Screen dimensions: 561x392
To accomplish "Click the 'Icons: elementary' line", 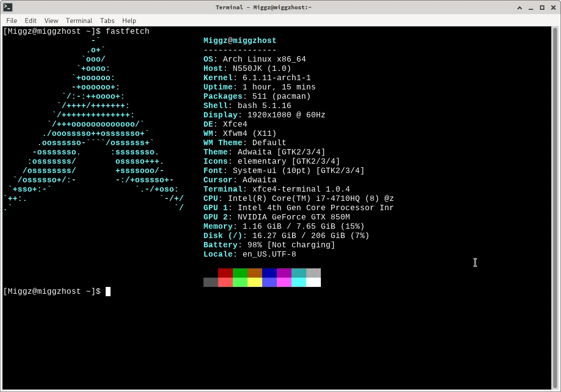I will point(271,161).
